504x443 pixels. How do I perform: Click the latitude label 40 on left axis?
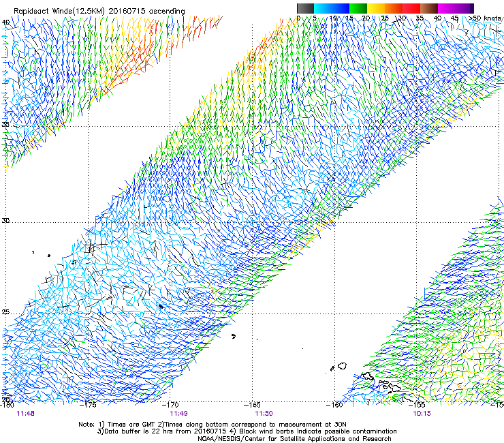tap(5, 22)
